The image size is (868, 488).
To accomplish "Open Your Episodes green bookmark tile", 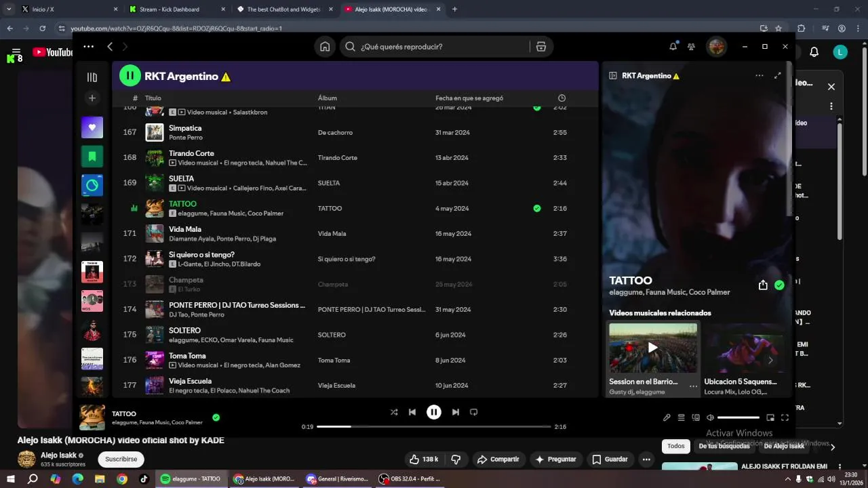I will tap(92, 157).
